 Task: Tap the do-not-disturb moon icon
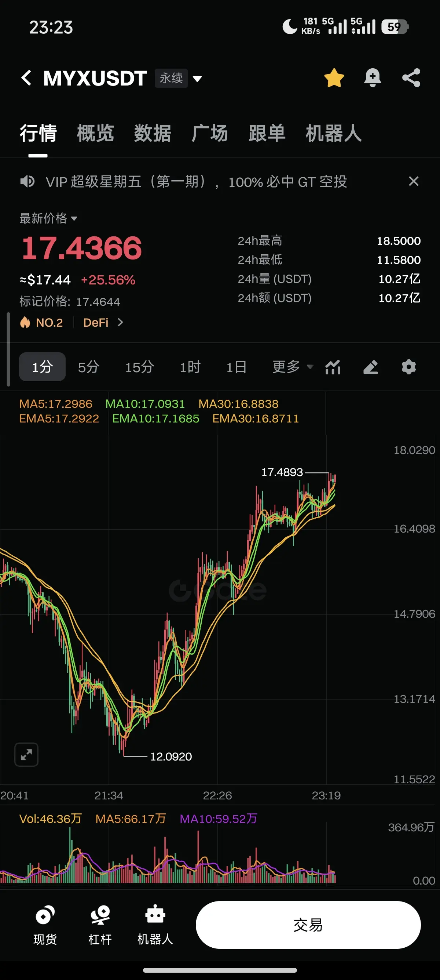coord(290,27)
